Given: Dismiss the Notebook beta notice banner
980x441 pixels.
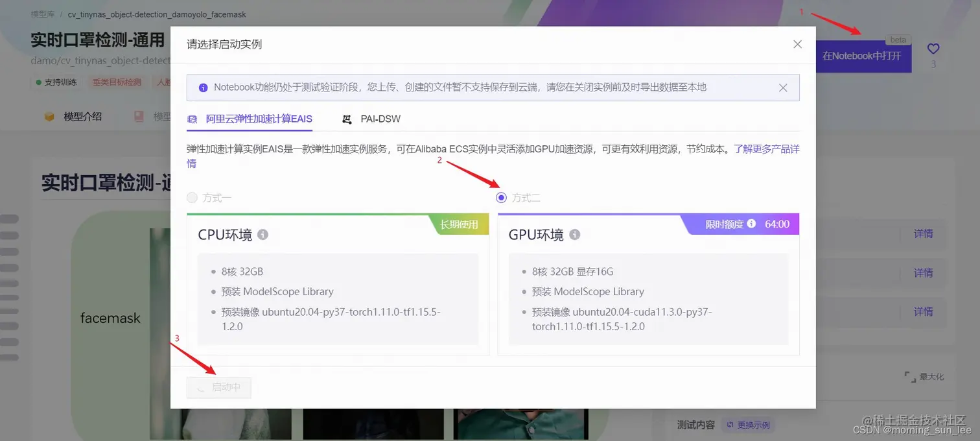Looking at the screenshot, I should 783,88.
